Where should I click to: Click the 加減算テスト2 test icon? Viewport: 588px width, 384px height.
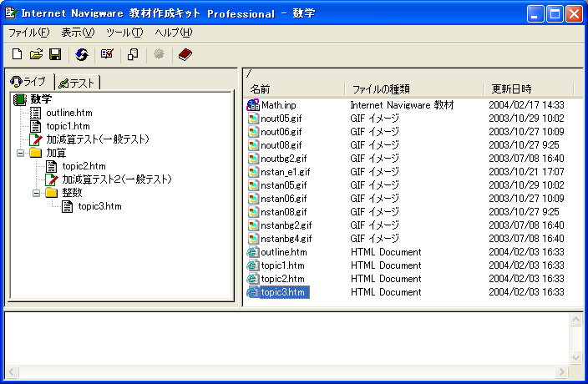(x=52, y=179)
